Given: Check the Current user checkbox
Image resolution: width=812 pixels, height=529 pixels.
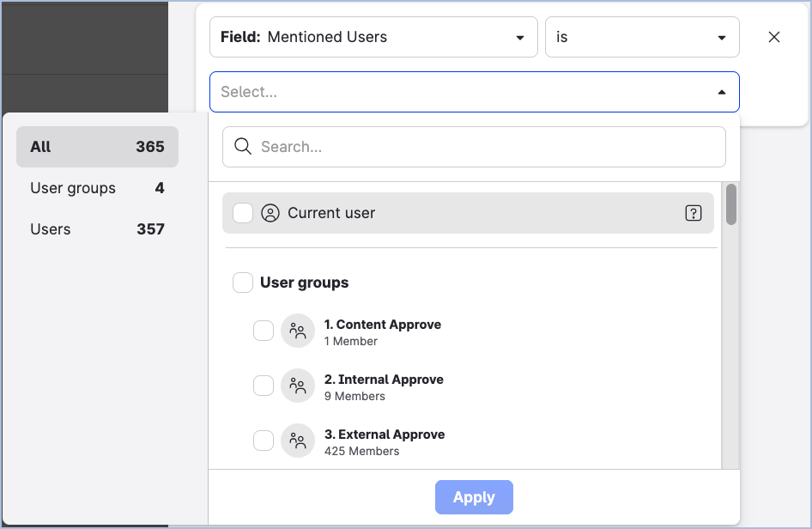Looking at the screenshot, I should point(243,213).
